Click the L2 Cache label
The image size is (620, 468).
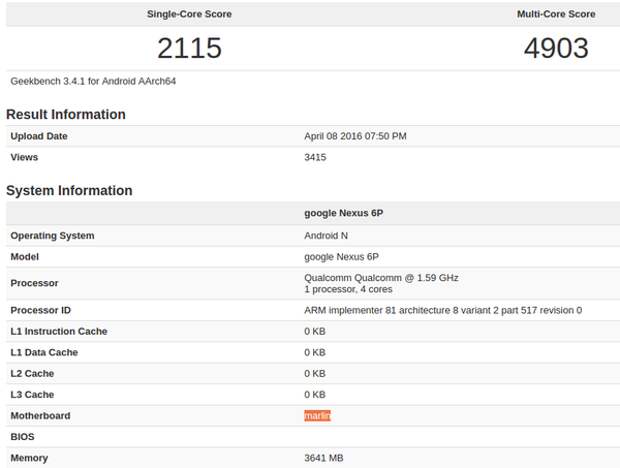32,374
